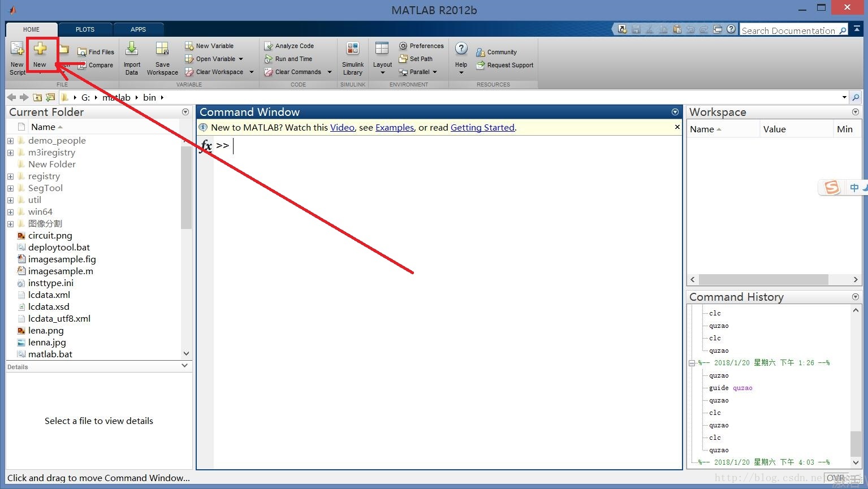Screen dimensions: 868x489
Task: Click Open Variable button
Action: pos(210,59)
